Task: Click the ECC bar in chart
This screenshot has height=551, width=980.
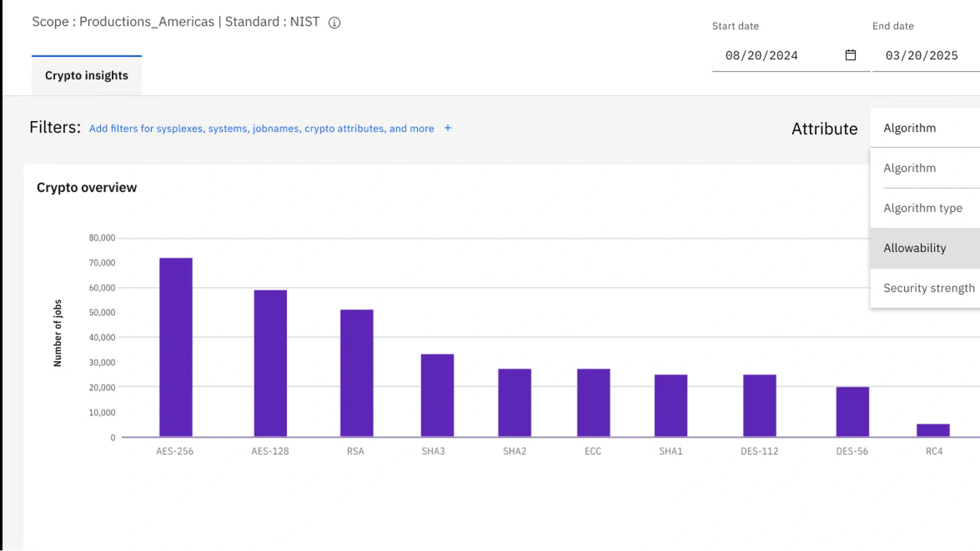Action: click(x=593, y=403)
